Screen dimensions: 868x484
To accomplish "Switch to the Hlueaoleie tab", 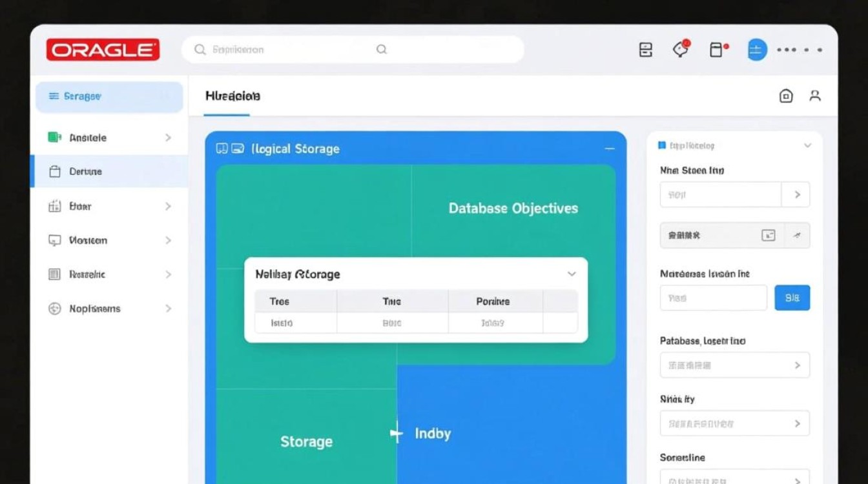I will tap(232, 96).
